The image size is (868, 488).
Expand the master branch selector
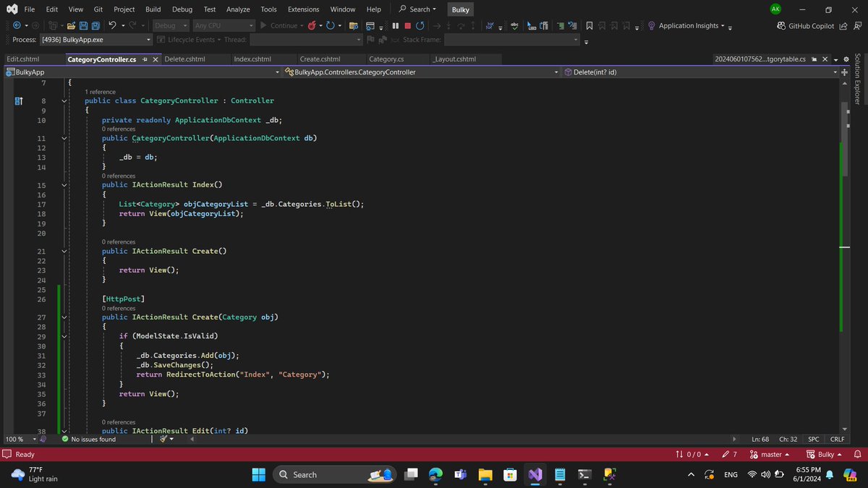pos(770,454)
